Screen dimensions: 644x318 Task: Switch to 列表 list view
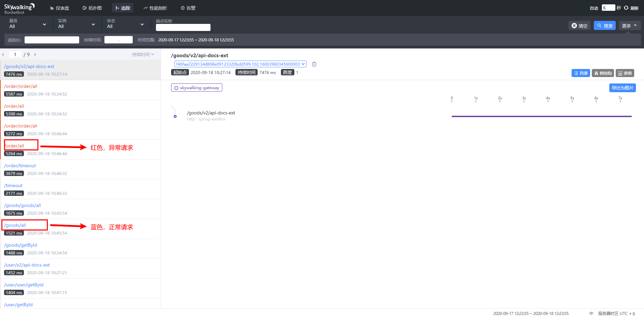(x=581, y=73)
